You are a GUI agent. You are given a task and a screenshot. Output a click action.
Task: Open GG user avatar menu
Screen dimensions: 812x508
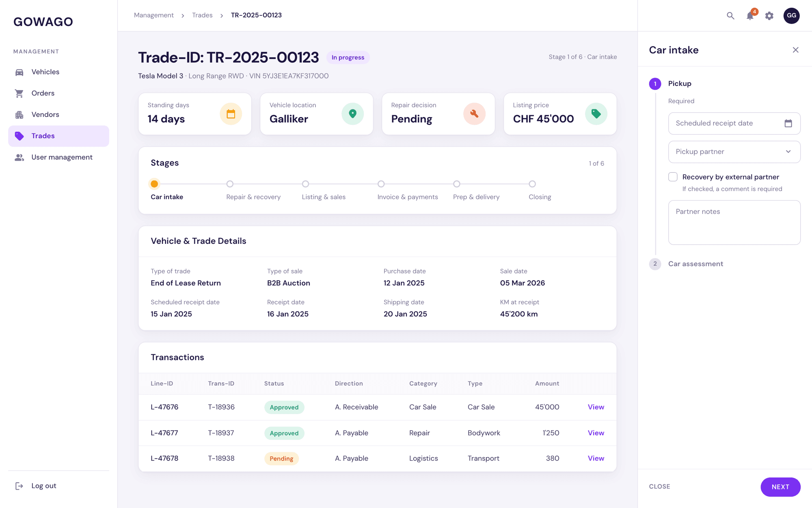pyautogui.click(x=791, y=16)
